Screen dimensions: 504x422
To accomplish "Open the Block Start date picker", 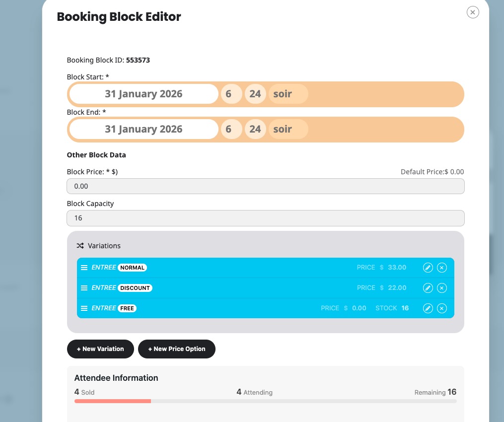I will [x=144, y=94].
